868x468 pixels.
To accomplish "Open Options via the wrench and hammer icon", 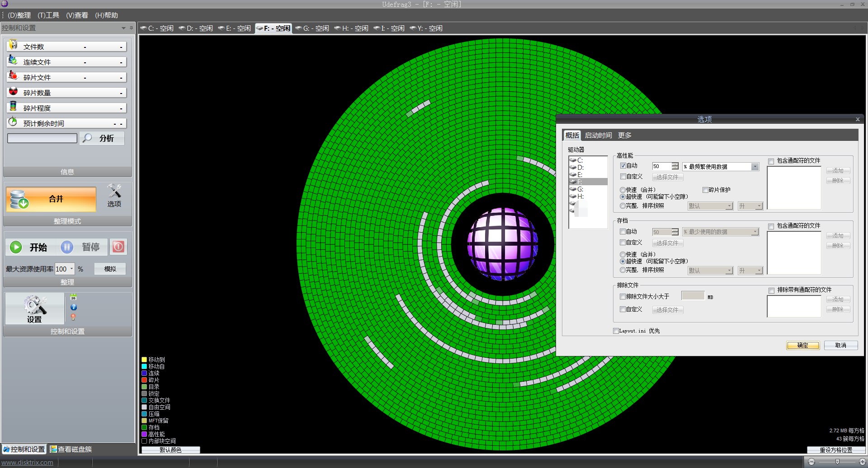I will tap(114, 191).
